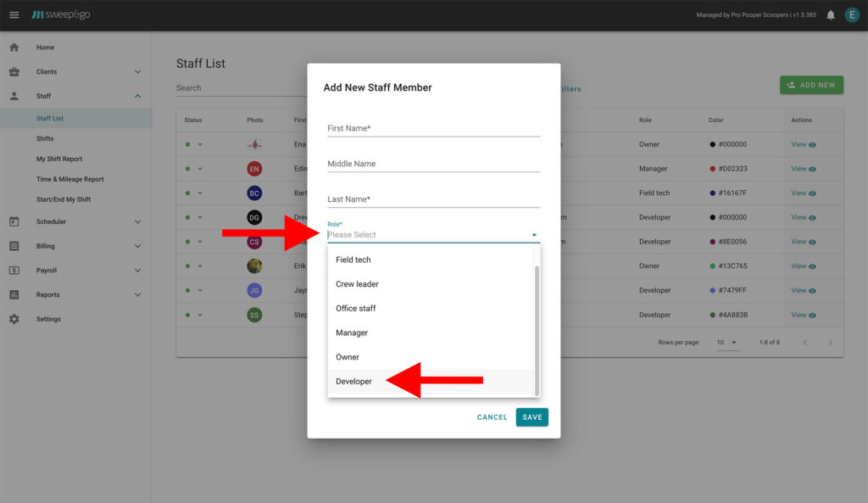Open the hamburger menu icon
The width and height of the screenshot is (868, 503).
pyautogui.click(x=14, y=15)
